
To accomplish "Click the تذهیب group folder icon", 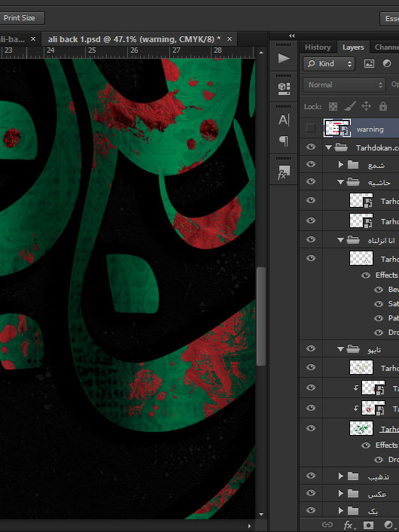I will point(353,476).
